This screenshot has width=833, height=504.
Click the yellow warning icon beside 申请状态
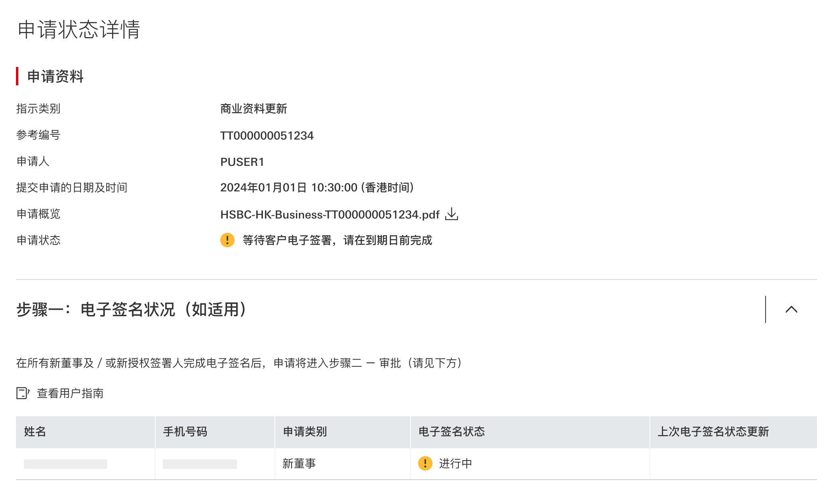[x=227, y=240]
